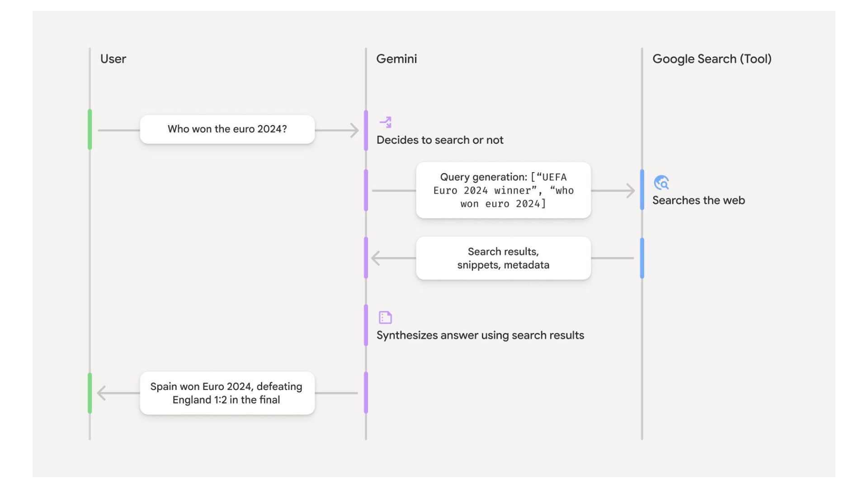
Task: Select the "Spain won Euro 2024" answer box
Action: pos(227,393)
